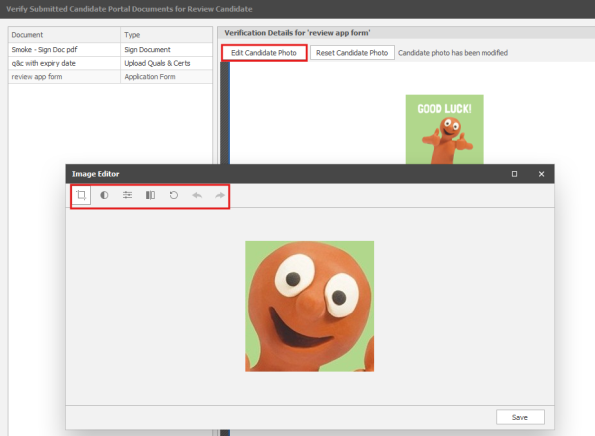The width and height of the screenshot is (595, 436).
Task: Select the Crop tool in Image Editor
Action: tap(81, 195)
